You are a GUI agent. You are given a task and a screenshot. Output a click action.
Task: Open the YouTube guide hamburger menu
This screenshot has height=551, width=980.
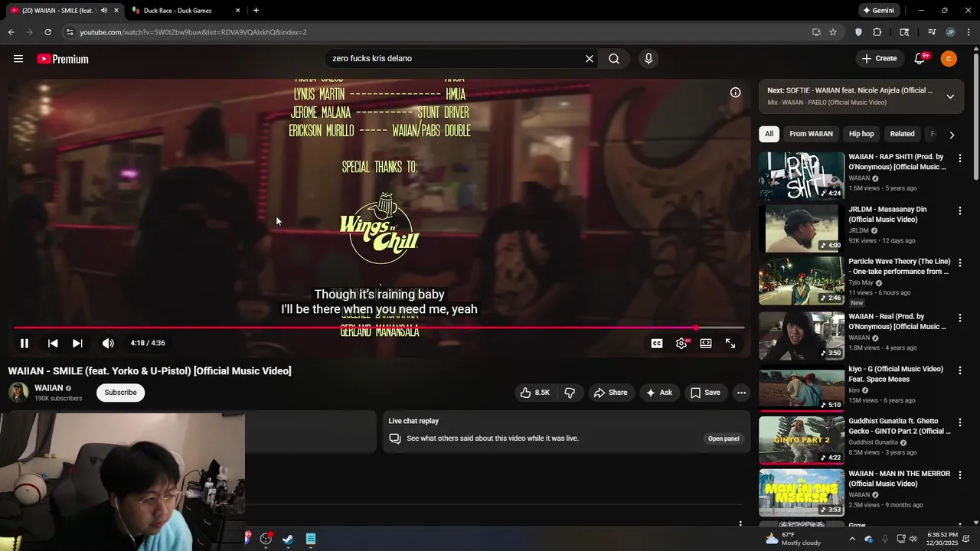(18, 59)
